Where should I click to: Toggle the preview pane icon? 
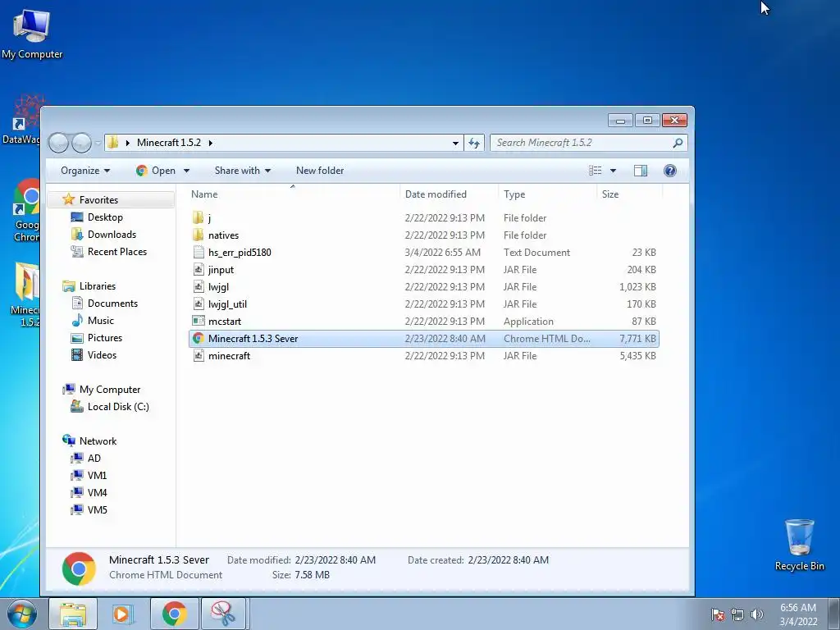[640, 171]
